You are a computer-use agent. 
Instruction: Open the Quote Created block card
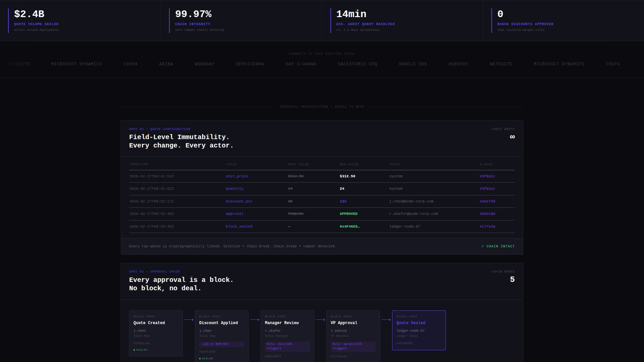click(156, 333)
